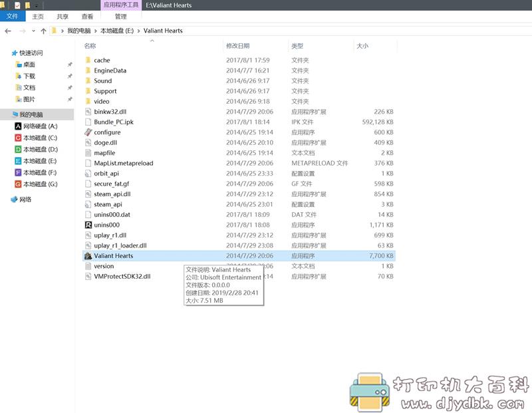Switch to the 查看 ribbon tab

(87, 16)
